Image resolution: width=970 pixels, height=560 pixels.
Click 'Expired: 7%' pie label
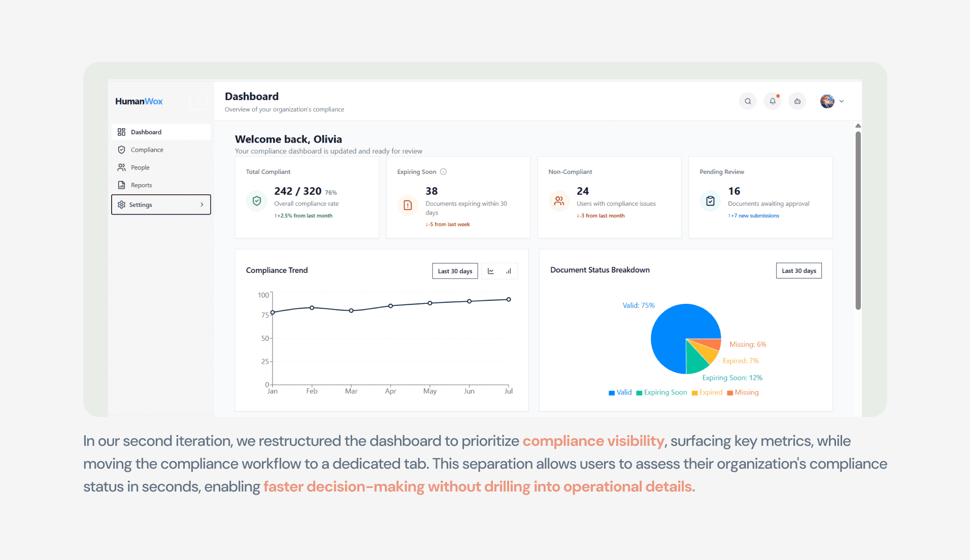(741, 361)
